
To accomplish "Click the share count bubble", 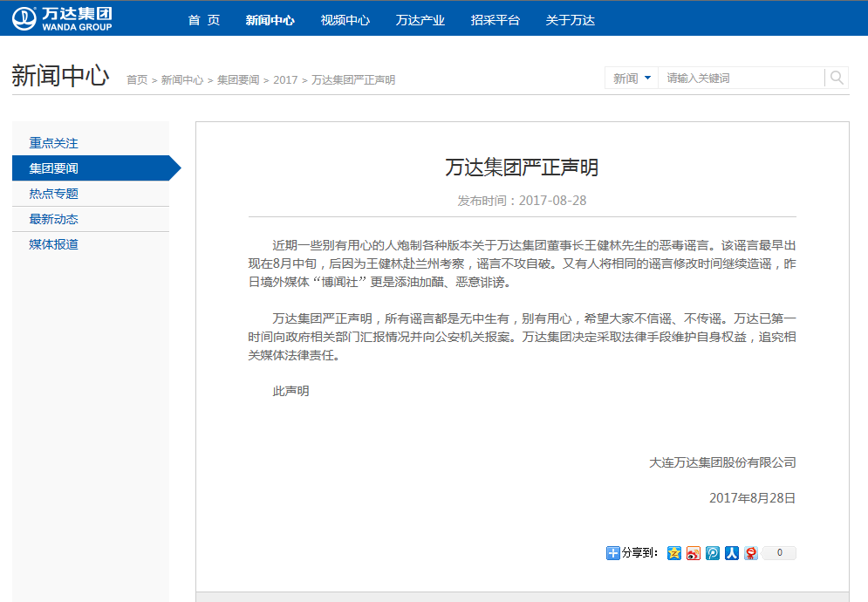I will (x=779, y=553).
